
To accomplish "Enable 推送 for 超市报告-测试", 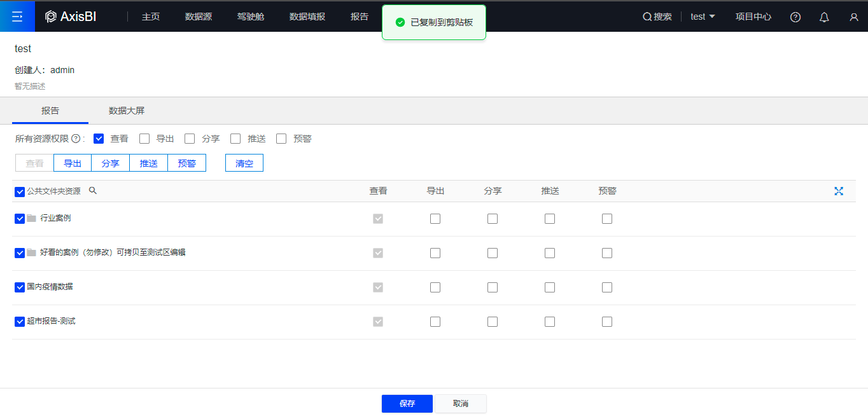I will pos(550,322).
